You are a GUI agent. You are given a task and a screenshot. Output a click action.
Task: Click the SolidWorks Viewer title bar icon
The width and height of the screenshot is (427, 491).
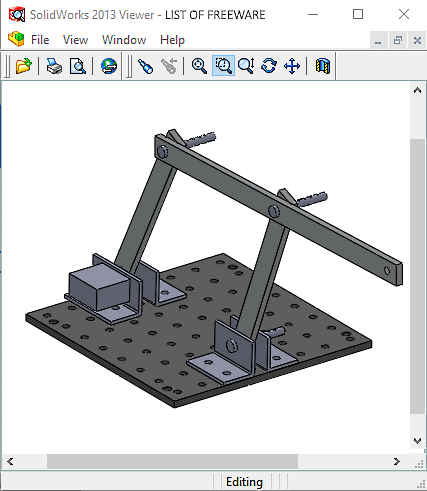click(17, 14)
